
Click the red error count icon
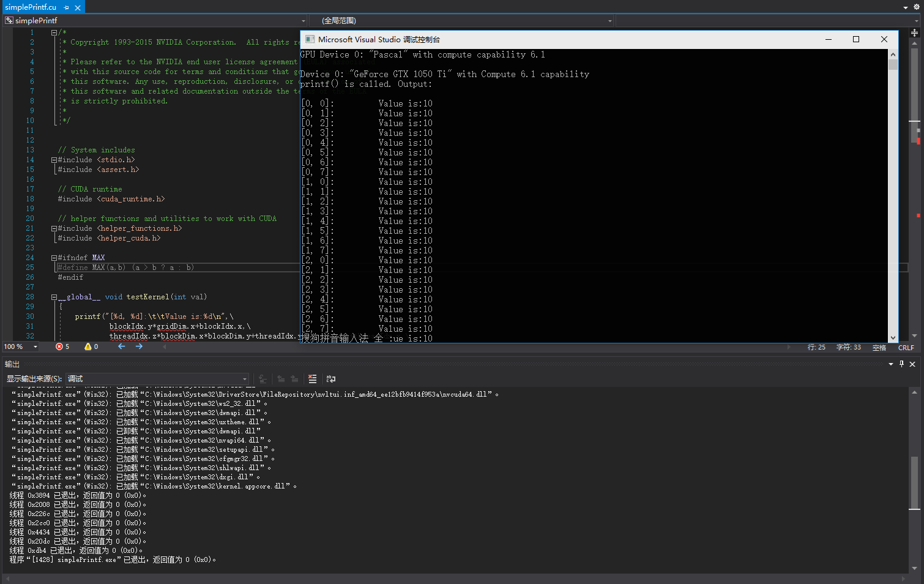point(59,346)
